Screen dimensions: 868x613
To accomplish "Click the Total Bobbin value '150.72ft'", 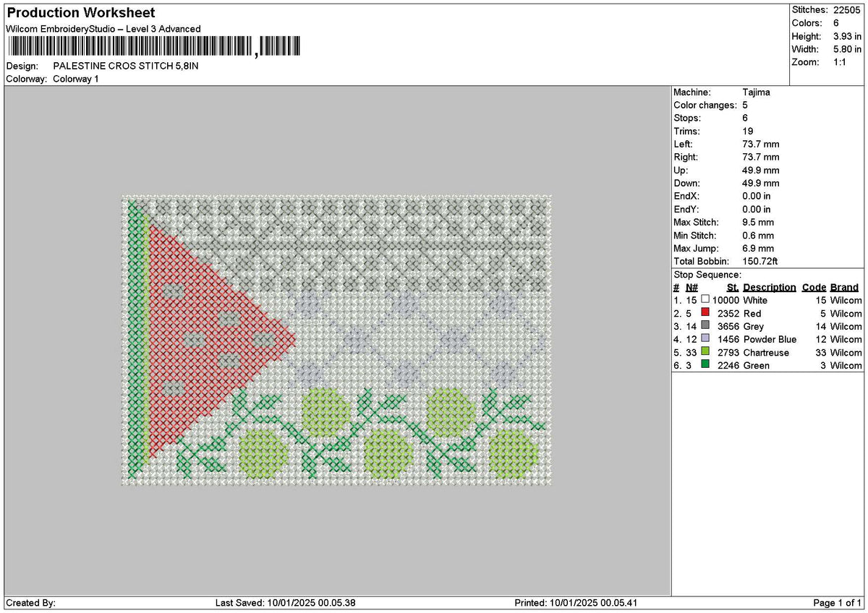I will coord(760,262).
